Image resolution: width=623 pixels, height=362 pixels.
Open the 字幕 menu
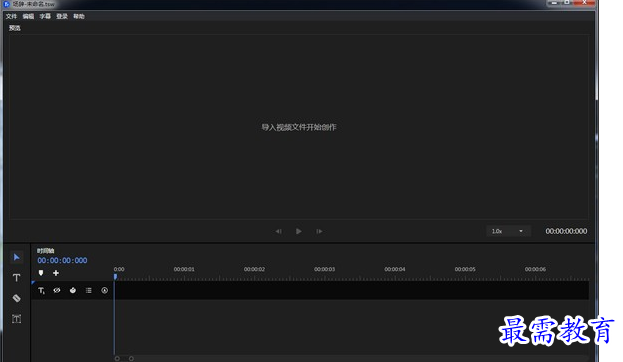(x=45, y=16)
